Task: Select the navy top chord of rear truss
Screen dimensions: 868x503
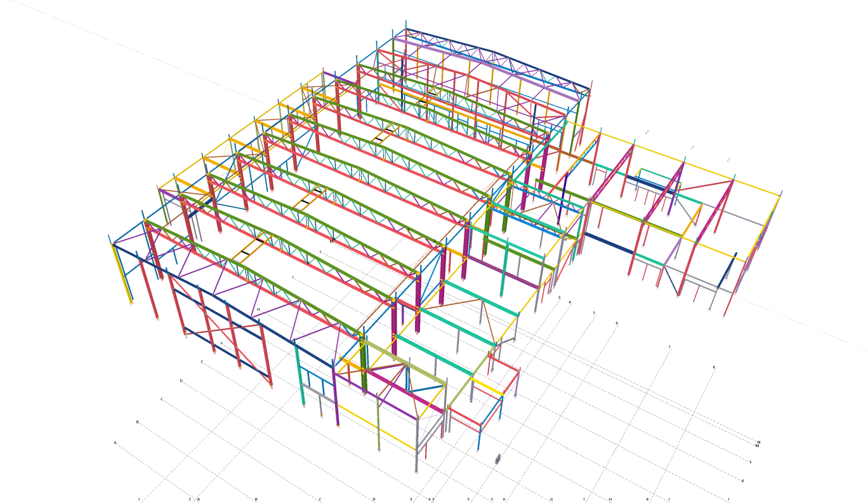Action: [495, 53]
